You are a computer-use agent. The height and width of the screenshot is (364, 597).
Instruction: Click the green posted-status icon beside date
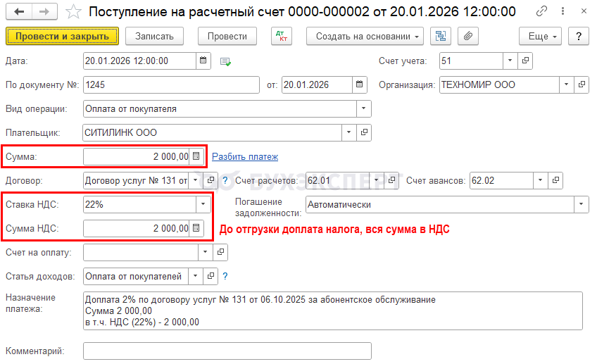pos(225,61)
